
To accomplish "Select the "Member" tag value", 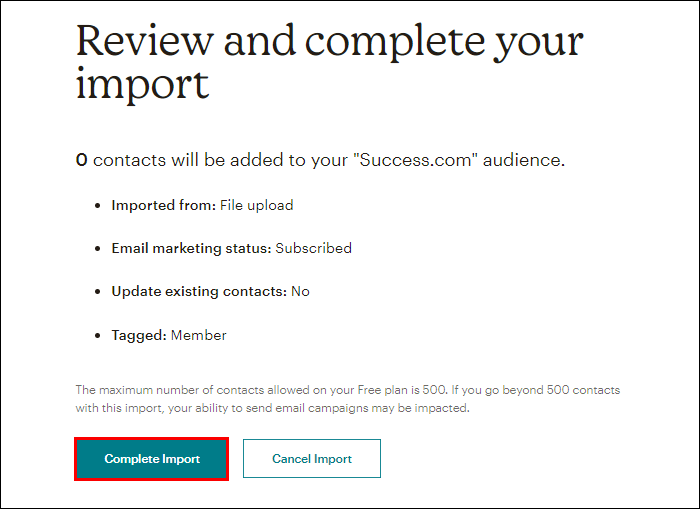I will click(x=199, y=335).
